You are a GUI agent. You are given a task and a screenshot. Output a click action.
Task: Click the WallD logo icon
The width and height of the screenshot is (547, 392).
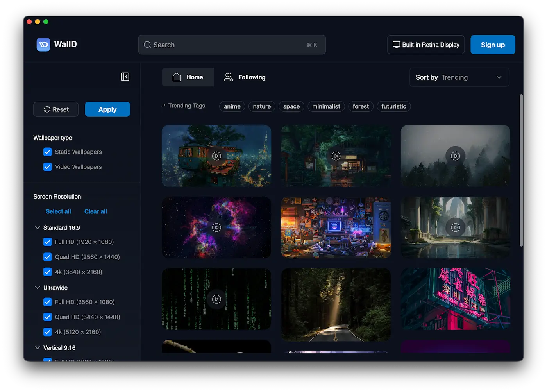43,45
